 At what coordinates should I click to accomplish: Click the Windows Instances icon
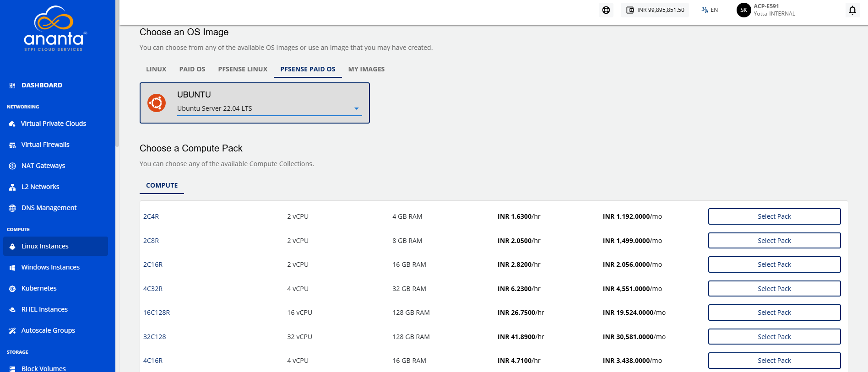tap(12, 268)
